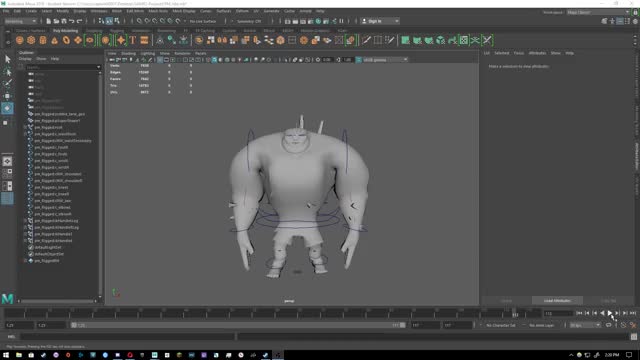The width and height of the screenshot is (640, 360).
Task: Click the New Scene icon in status line
Action: [x=49, y=21]
